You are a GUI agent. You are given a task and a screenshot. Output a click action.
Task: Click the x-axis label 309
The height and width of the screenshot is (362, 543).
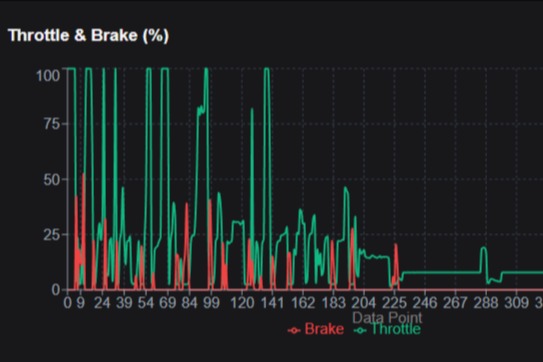[516, 303]
